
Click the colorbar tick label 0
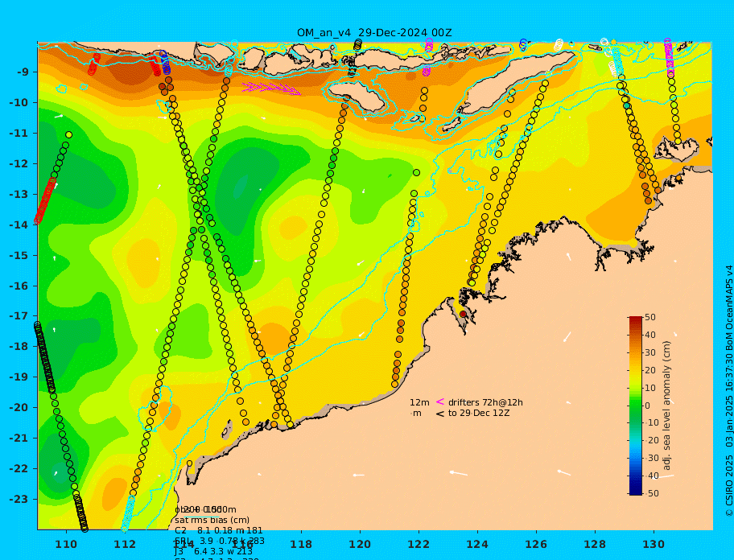(x=647, y=406)
